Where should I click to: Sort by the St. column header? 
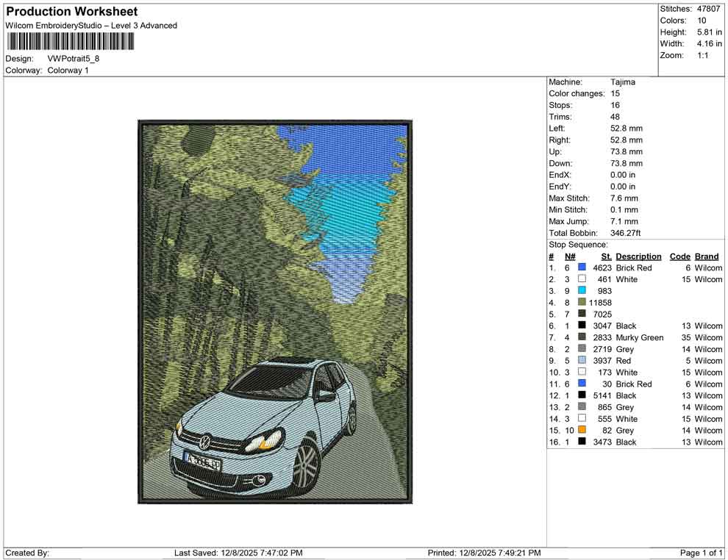(605, 256)
